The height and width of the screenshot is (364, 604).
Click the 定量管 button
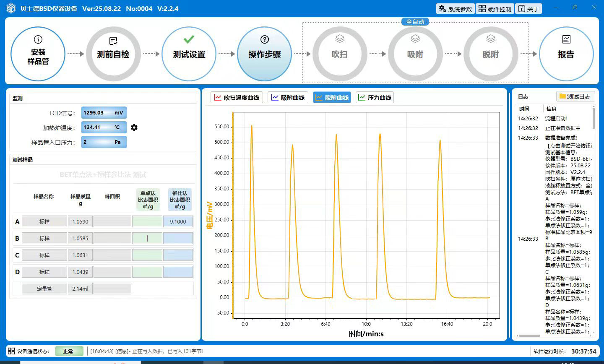pos(44,289)
